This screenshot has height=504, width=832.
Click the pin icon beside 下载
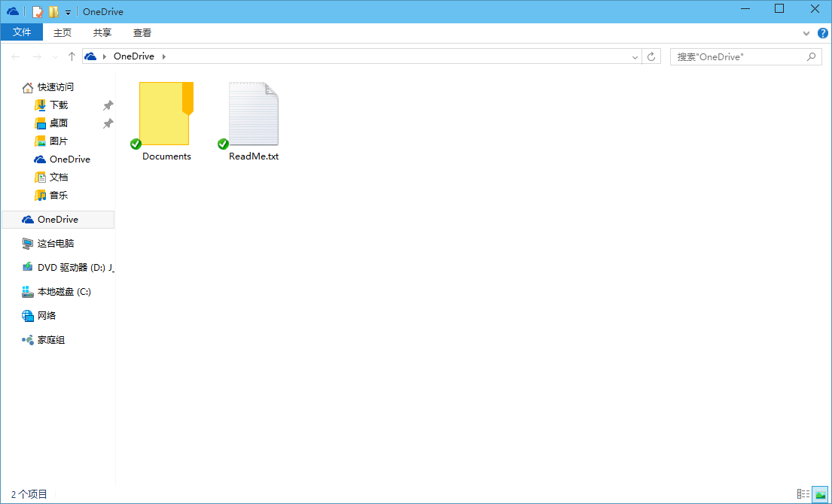[x=108, y=105]
